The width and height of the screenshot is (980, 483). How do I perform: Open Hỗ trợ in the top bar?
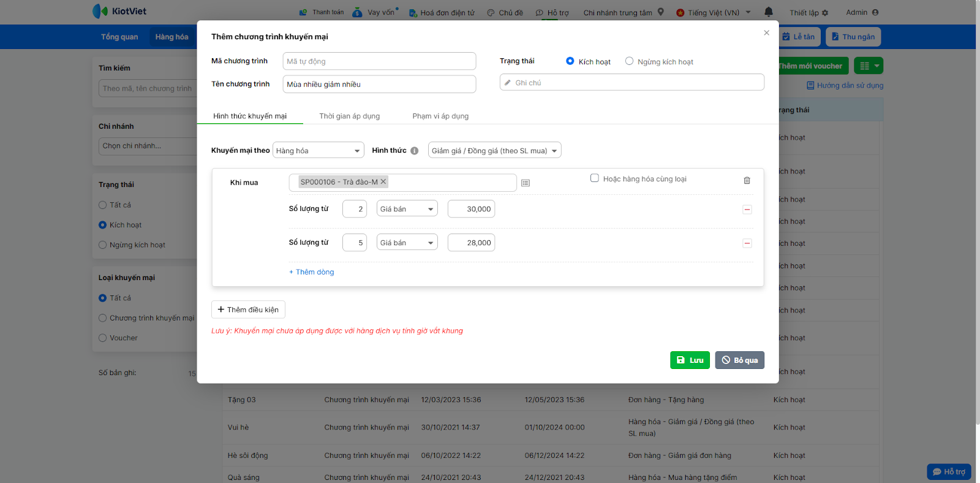click(552, 12)
